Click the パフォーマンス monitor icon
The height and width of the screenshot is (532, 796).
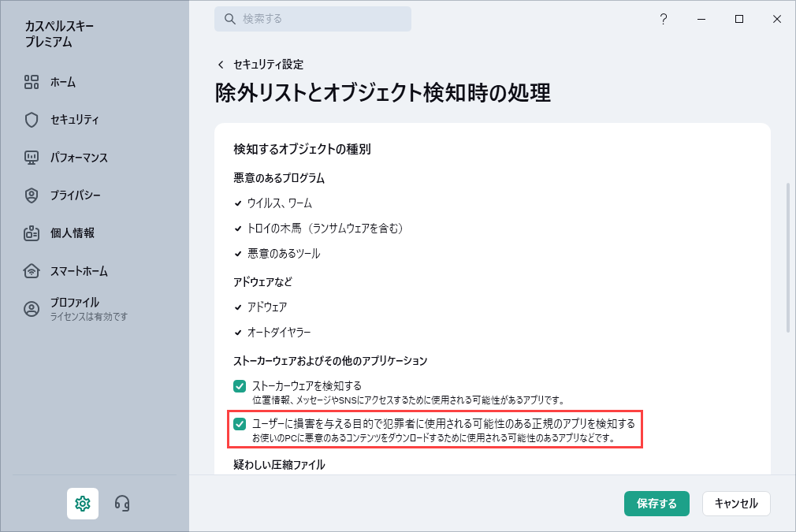[32, 158]
